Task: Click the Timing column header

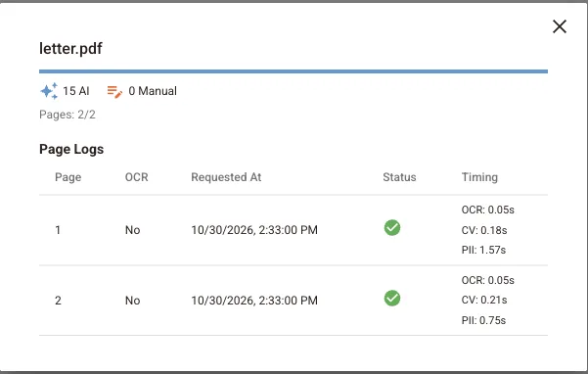Action: click(479, 177)
